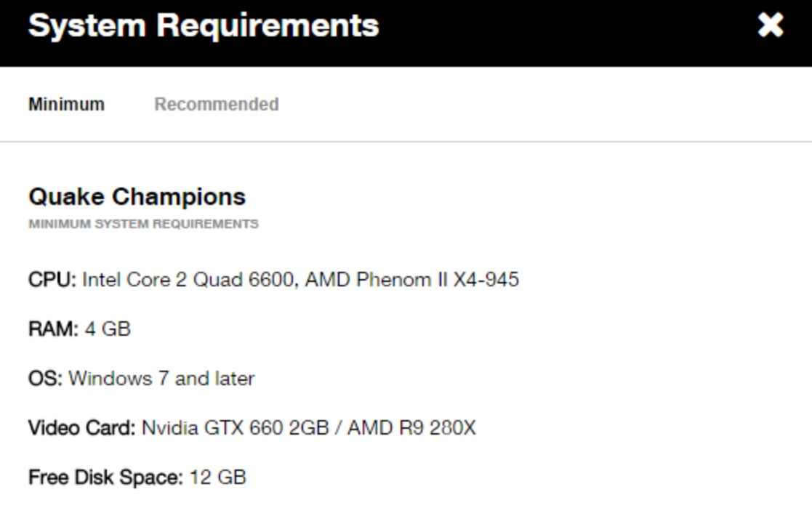The image size is (812, 516).
Task: Click the Quake Champions heading
Action: click(137, 197)
